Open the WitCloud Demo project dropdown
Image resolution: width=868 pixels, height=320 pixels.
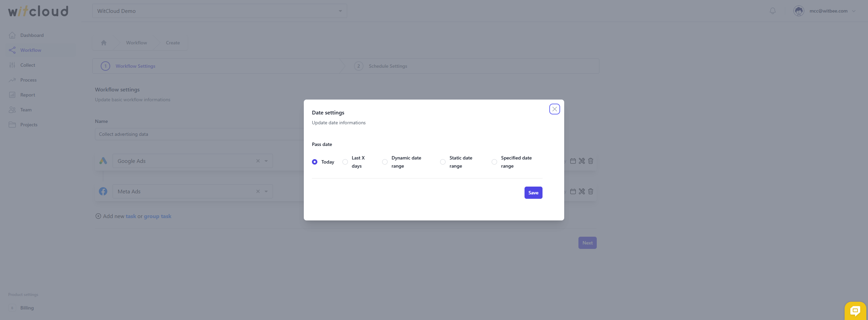click(x=220, y=11)
